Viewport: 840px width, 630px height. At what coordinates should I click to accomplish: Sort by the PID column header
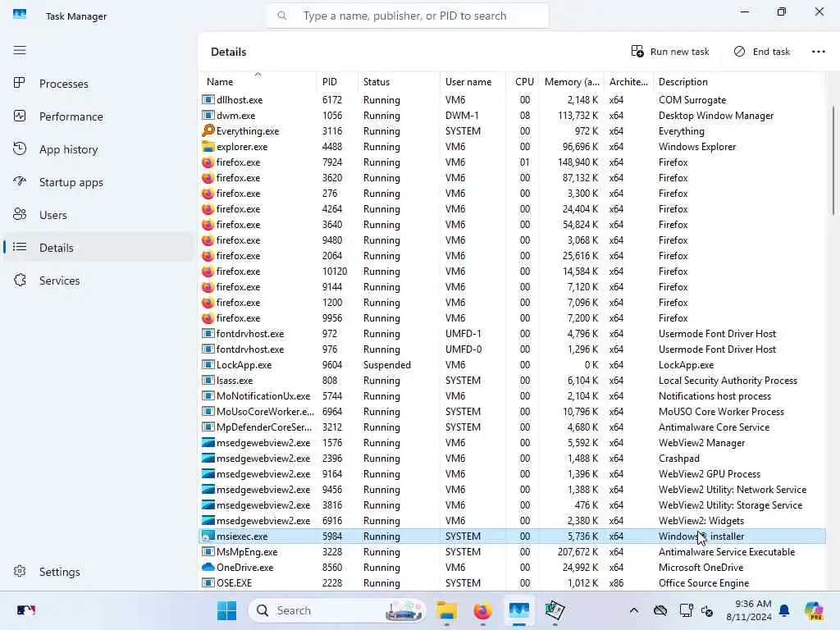click(337, 81)
